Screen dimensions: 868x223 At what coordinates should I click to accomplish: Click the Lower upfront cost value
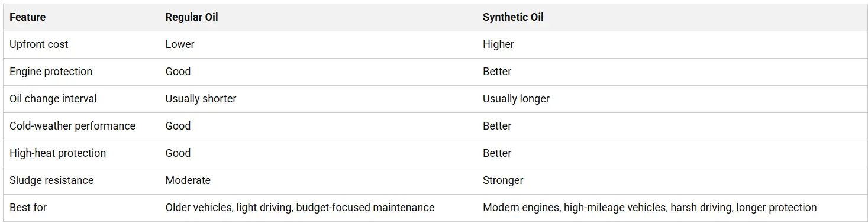click(180, 44)
